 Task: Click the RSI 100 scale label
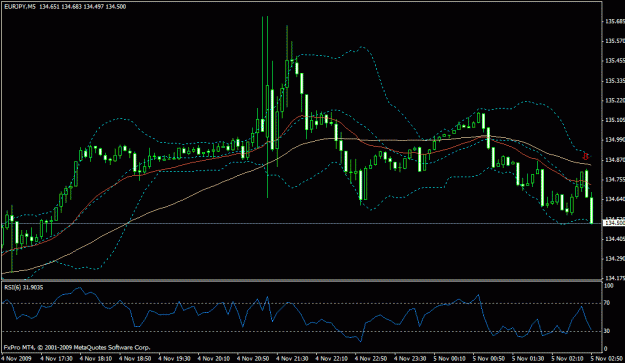click(609, 286)
